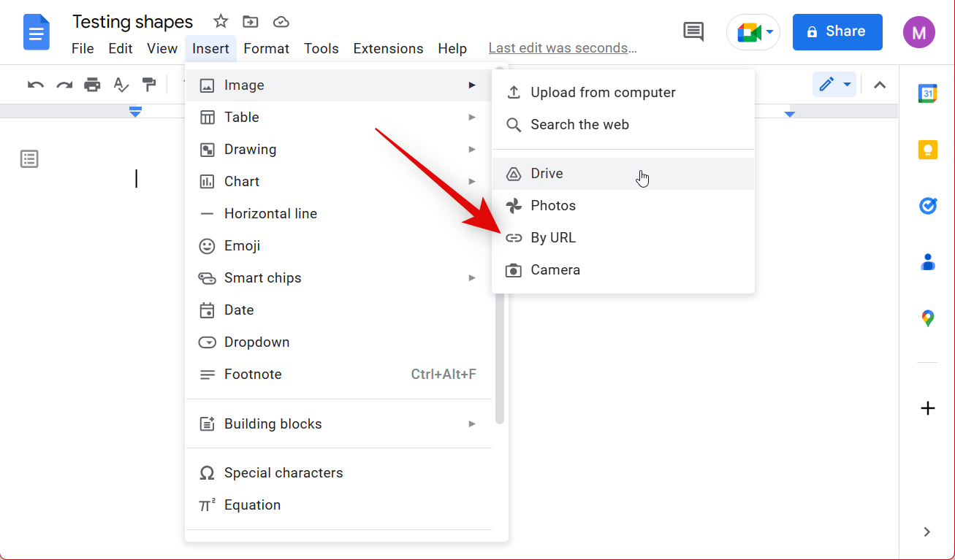Open the Tools menu
955x560 pixels.
tap(321, 49)
